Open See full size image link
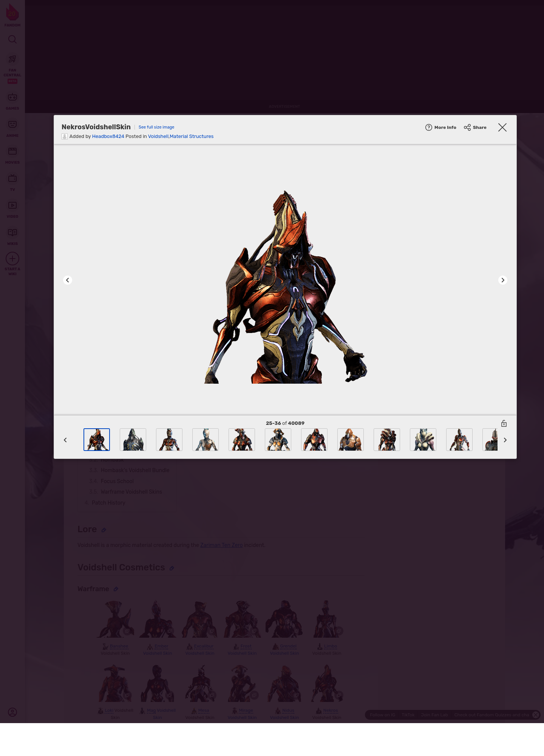544x756 pixels. (156, 127)
